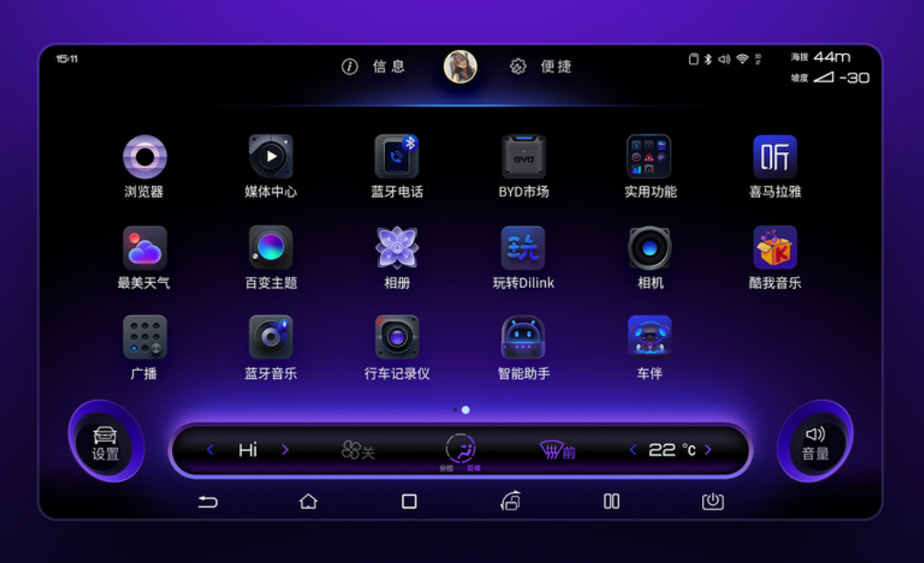
Task: Decrease fan speed with left arrow
Action: click(210, 450)
